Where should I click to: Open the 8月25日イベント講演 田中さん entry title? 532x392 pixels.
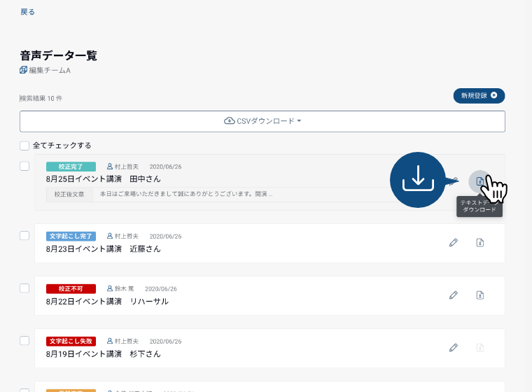tap(103, 179)
